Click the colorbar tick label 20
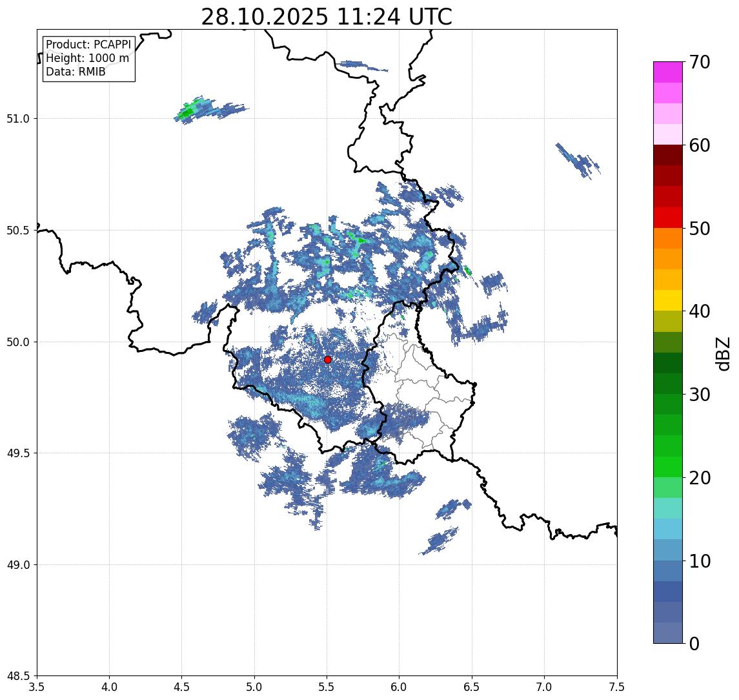 700,478
